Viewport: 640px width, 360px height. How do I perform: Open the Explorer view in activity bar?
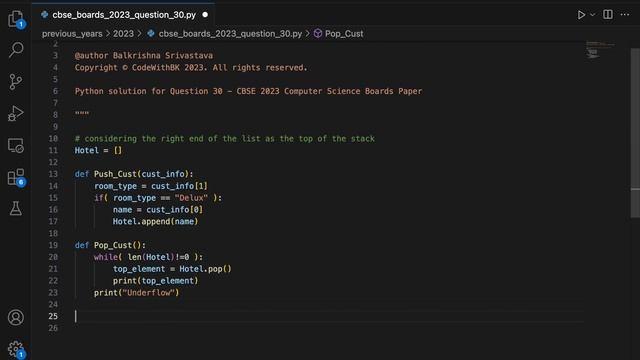(x=16, y=18)
